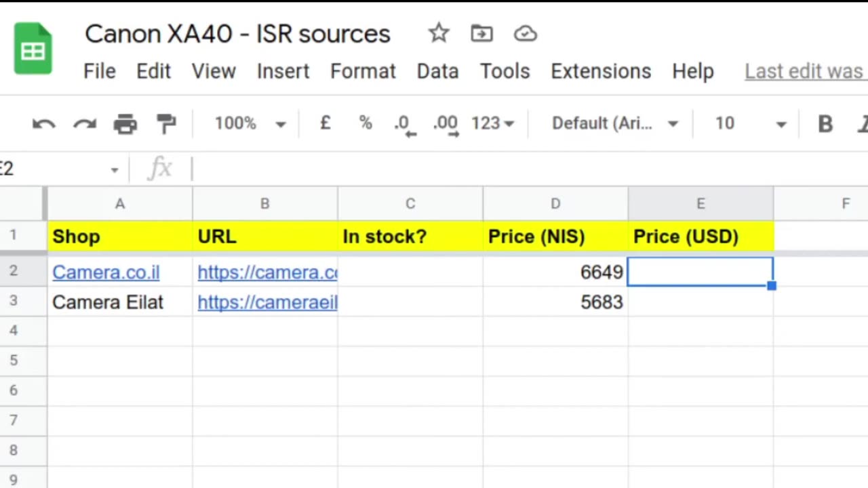Open the Format menu
Screen dimensions: 868x488
tap(363, 71)
